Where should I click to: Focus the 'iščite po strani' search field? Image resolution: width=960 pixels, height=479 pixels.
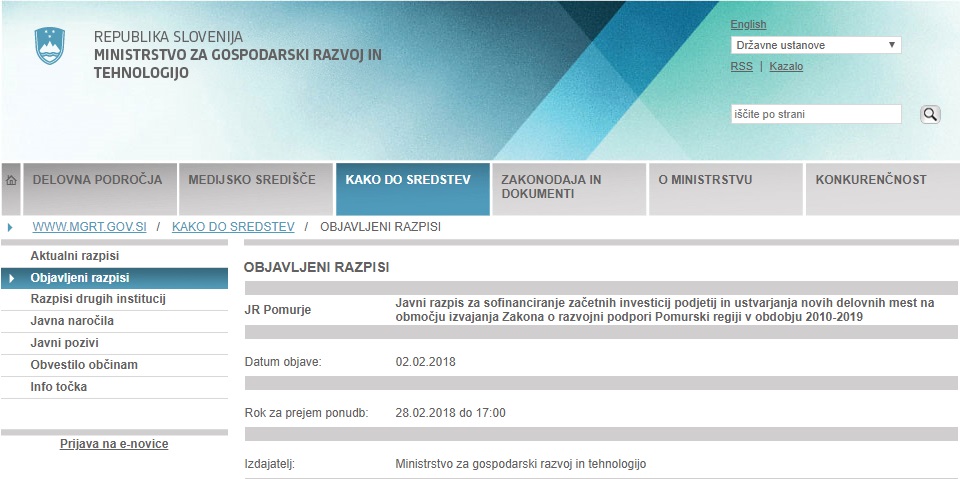(816, 114)
